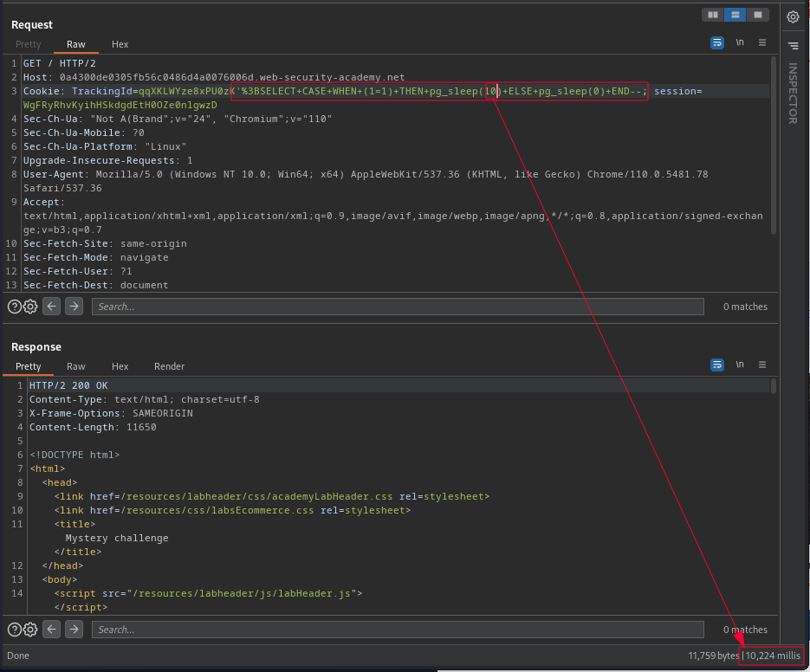Click the labsEcommerce.css link line

(232, 510)
